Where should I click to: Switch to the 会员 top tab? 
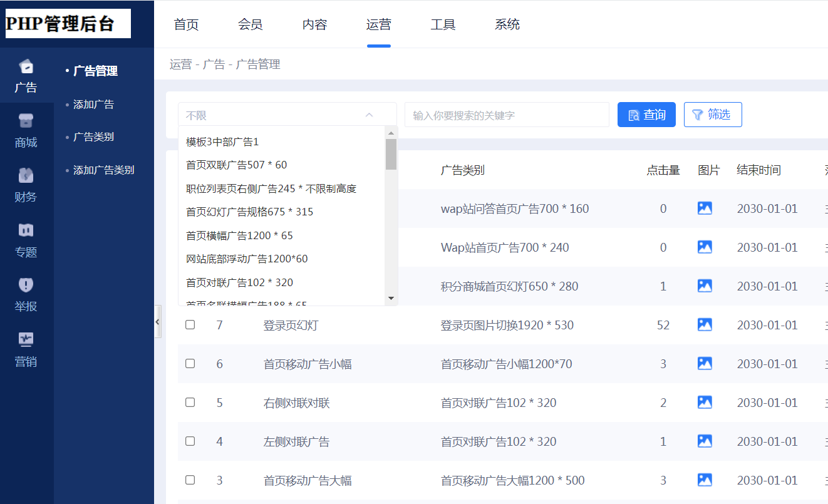pyautogui.click(x=250, y=25)
